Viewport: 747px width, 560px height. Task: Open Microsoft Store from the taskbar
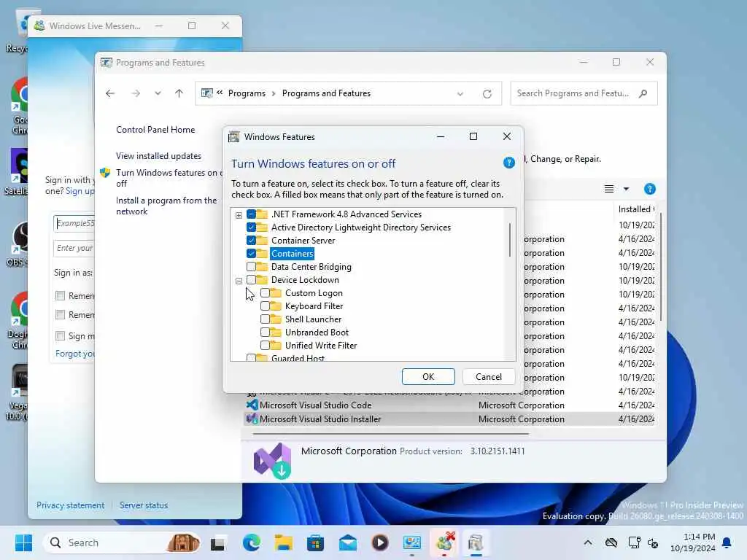pyautogui.click(x=315, y=542)
